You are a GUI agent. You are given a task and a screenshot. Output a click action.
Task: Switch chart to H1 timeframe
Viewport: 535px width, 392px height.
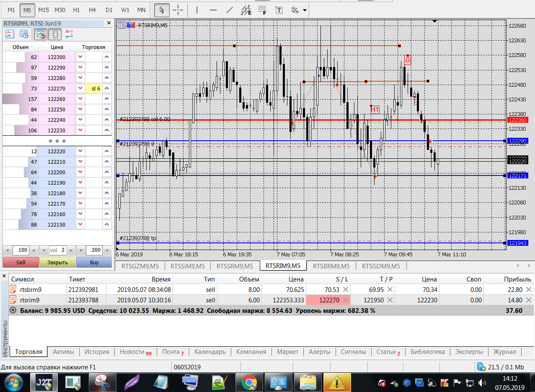point(76,10)
